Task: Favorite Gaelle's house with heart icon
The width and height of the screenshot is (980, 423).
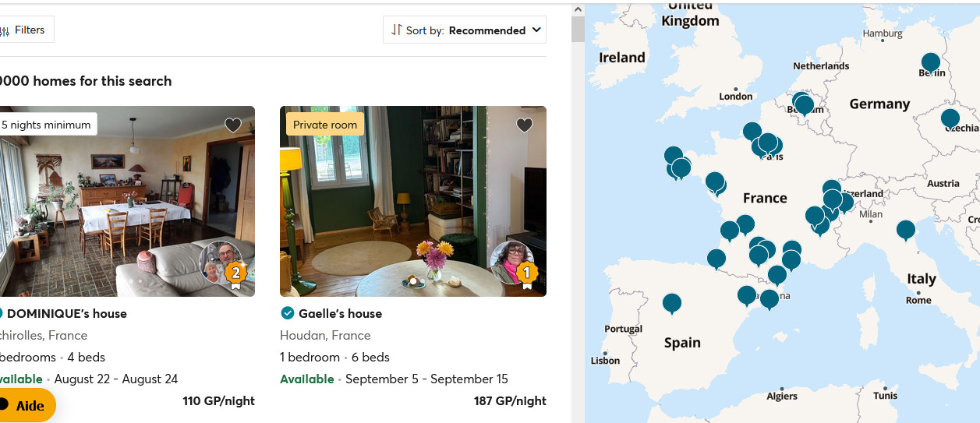Action: pyautogui.click(x=525, y=125)
